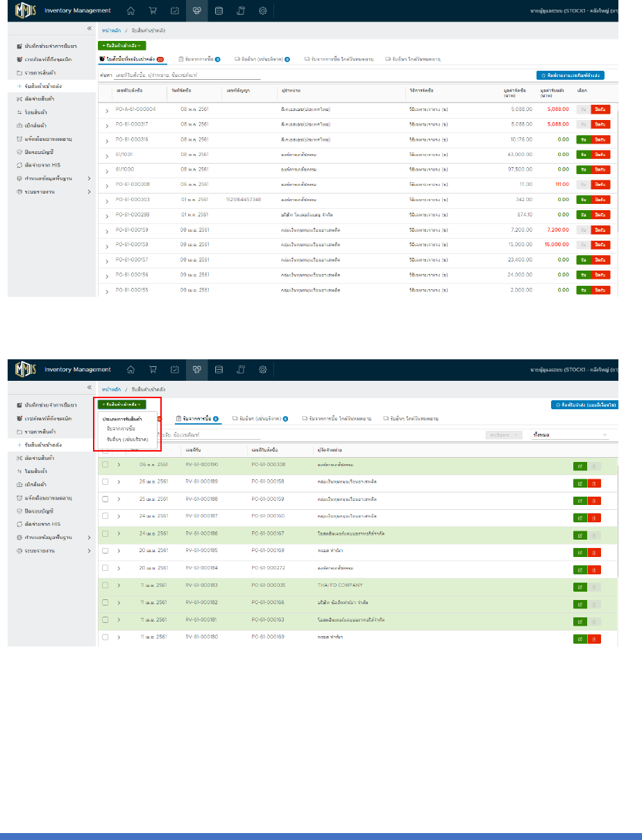Select รับอื่นๆ (เช่นบริจาค) tab in lower screenshot
642x840 pixels.
pyautogui.click(x=260, y=418)
